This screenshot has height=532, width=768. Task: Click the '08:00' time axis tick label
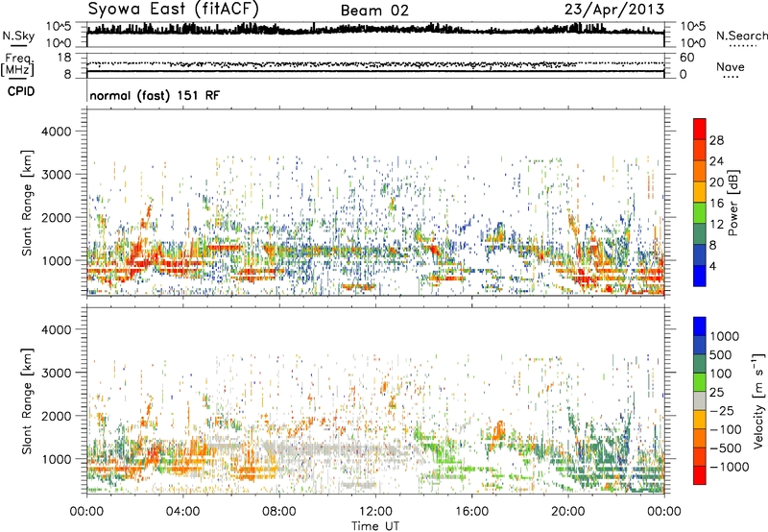pyautogui.click(x=279, y=512)
